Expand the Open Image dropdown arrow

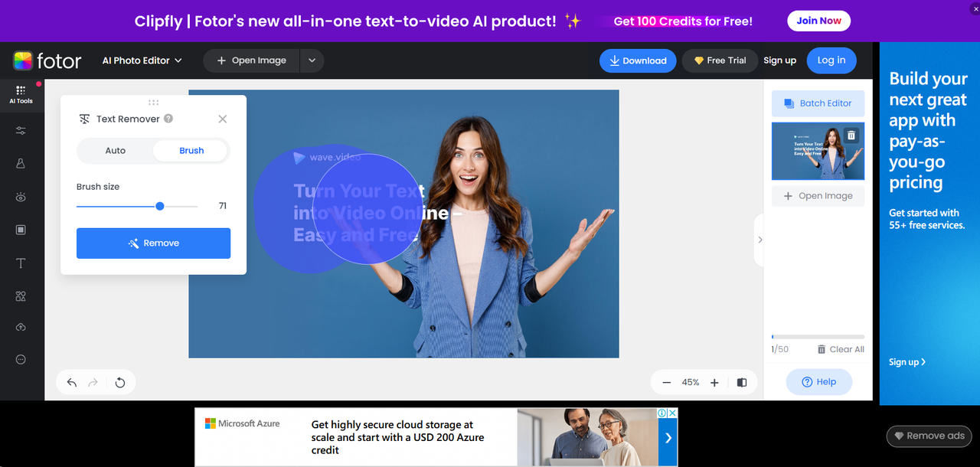coord(312,60)
